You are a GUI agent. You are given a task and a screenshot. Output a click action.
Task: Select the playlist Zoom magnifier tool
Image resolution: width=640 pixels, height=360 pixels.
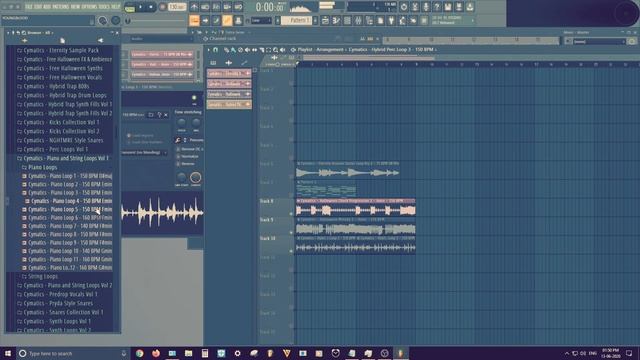[x=276, y=50]
